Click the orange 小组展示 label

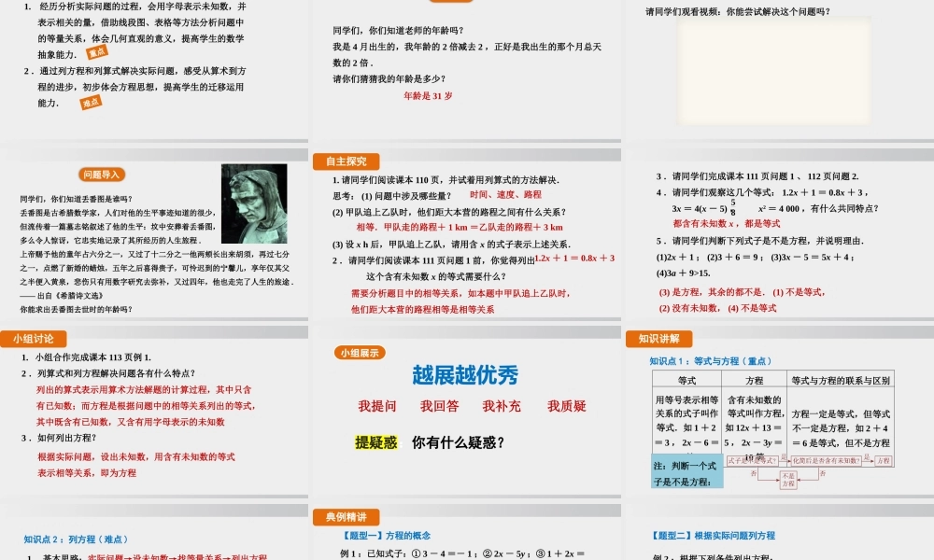[360, 353]
